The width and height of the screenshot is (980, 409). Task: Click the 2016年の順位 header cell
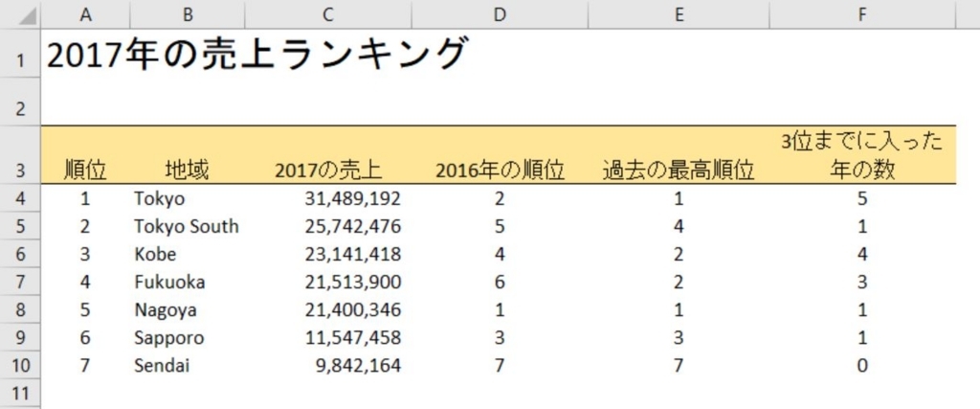coord(500,170)
